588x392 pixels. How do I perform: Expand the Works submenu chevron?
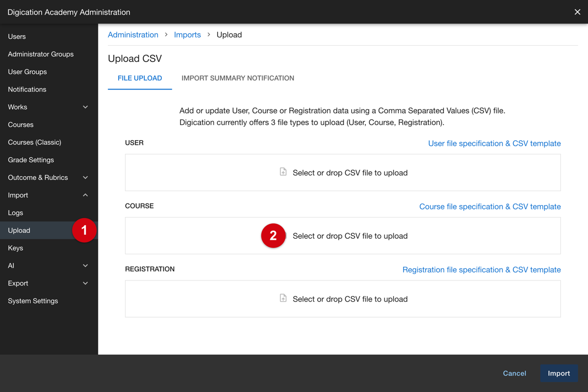(85, 107)
